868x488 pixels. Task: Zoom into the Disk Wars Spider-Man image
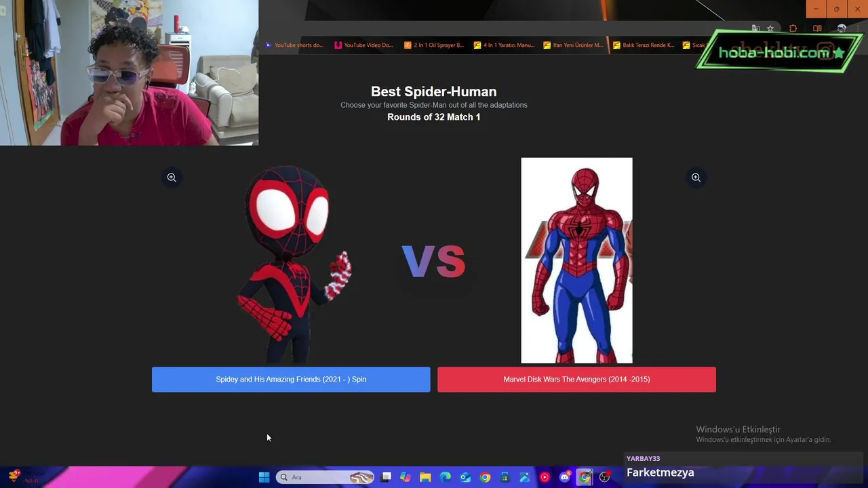[x=696, y=178]
